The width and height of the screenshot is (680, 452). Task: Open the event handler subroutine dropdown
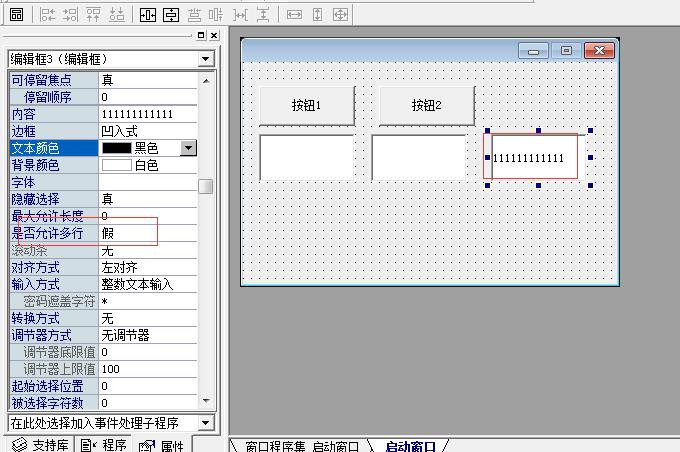pyautogui.click(x=206, y=423)
